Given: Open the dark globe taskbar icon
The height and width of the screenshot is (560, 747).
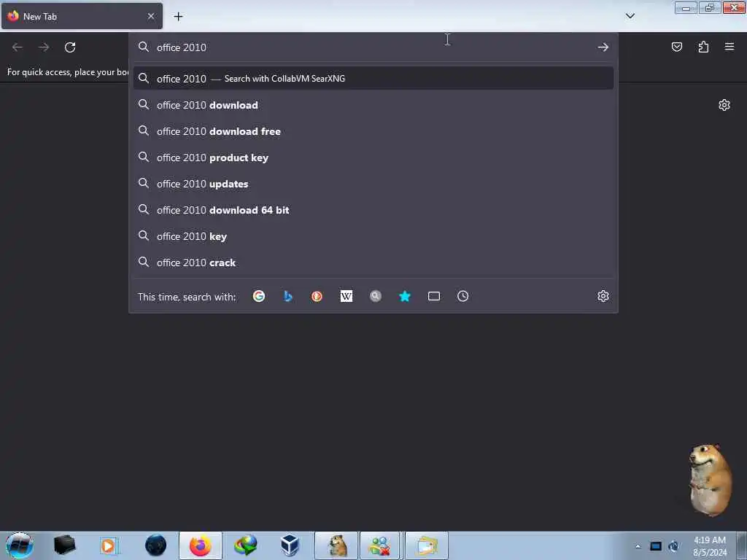Looking at the screenshot, I should [x=156, y=545].
